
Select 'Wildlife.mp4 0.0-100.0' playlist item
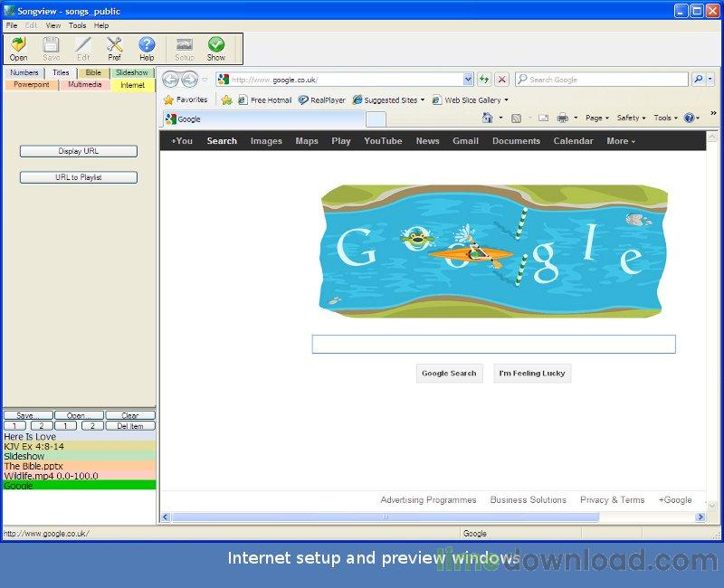80,476
